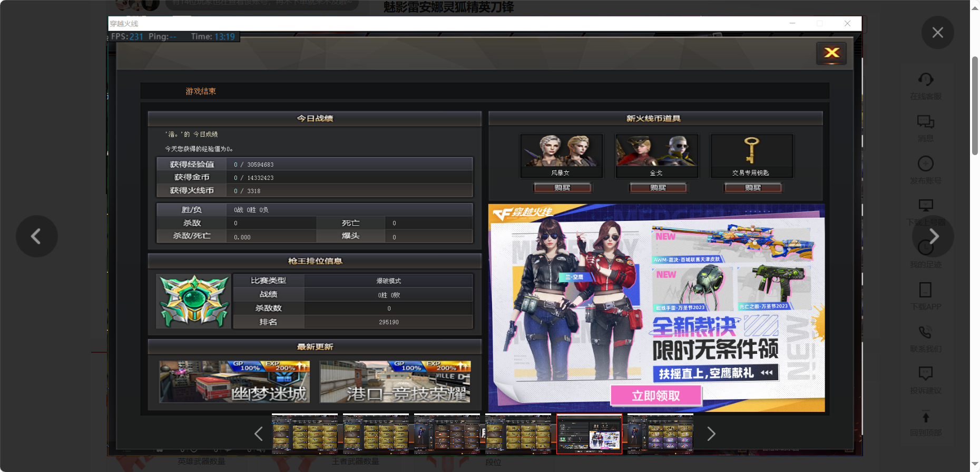
Task: Open 在线客服 headset icon in the sidebar
Action: click(x=926, y=80)
